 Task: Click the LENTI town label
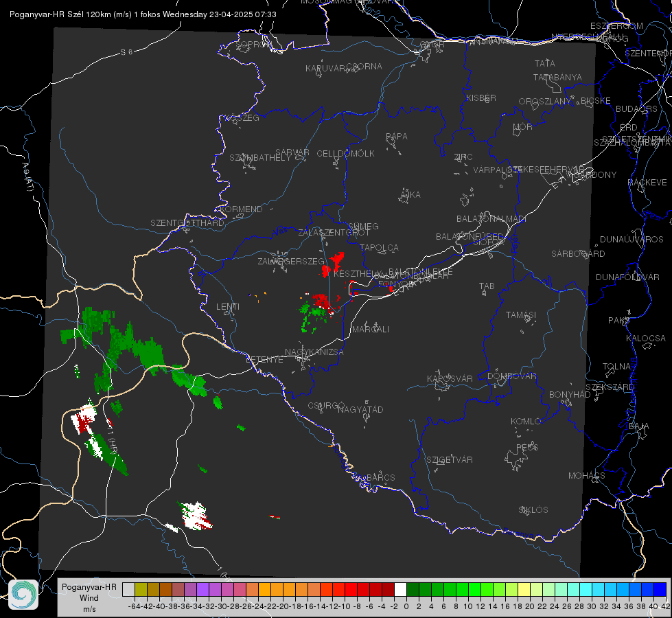click(228, 307)
